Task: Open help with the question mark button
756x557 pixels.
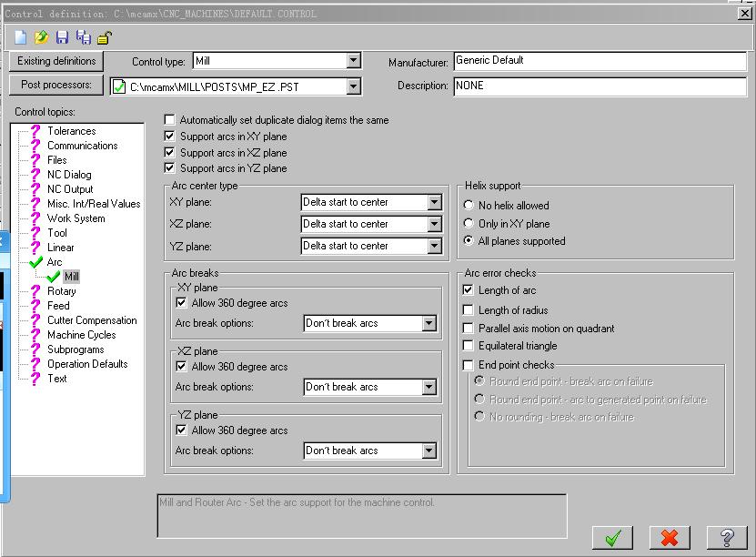Action: click(x=727, y=537)
